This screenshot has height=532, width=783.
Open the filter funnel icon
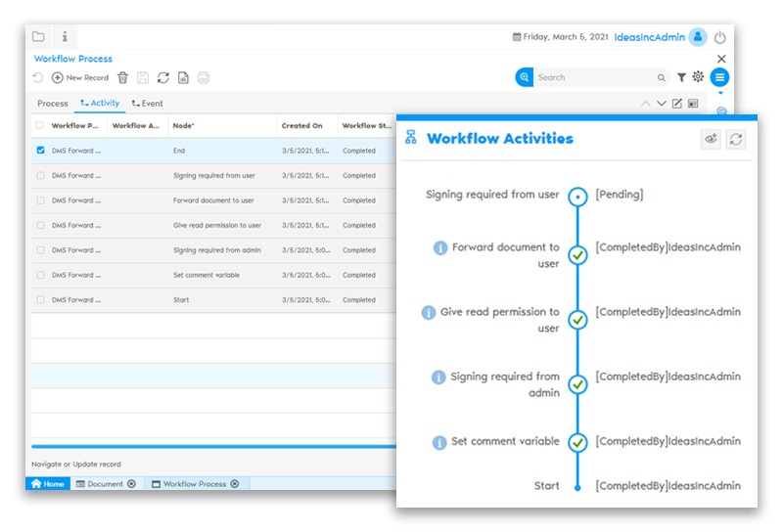point(681,77)
